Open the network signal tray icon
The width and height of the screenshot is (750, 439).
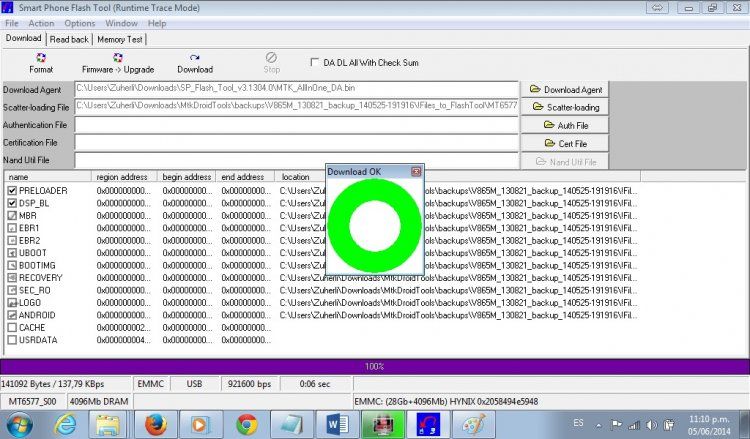(634, 425)
